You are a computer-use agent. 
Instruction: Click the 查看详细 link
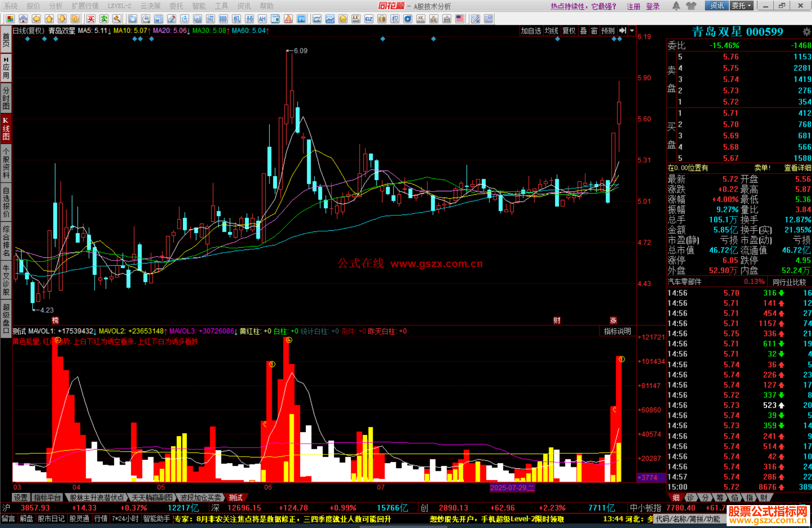[797, 168]
